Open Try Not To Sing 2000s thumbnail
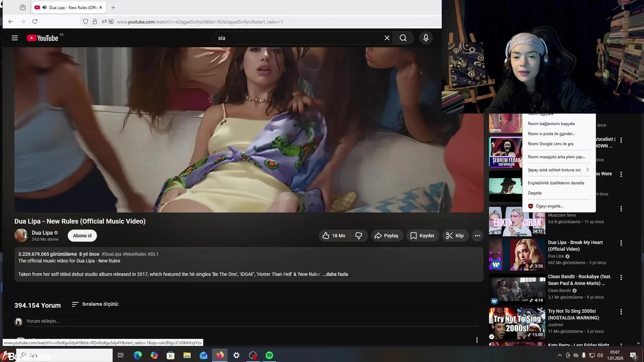 point(517,323)
